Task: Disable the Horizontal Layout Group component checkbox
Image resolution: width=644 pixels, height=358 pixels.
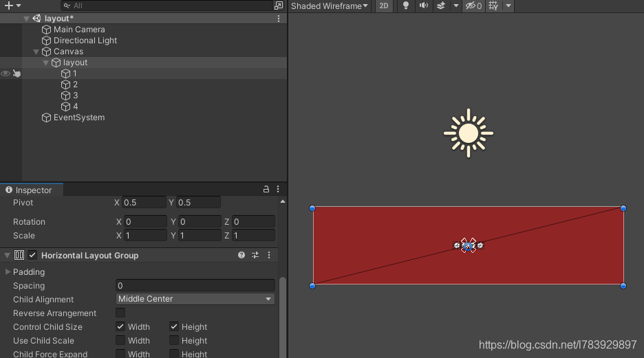Action: [32, 255]
